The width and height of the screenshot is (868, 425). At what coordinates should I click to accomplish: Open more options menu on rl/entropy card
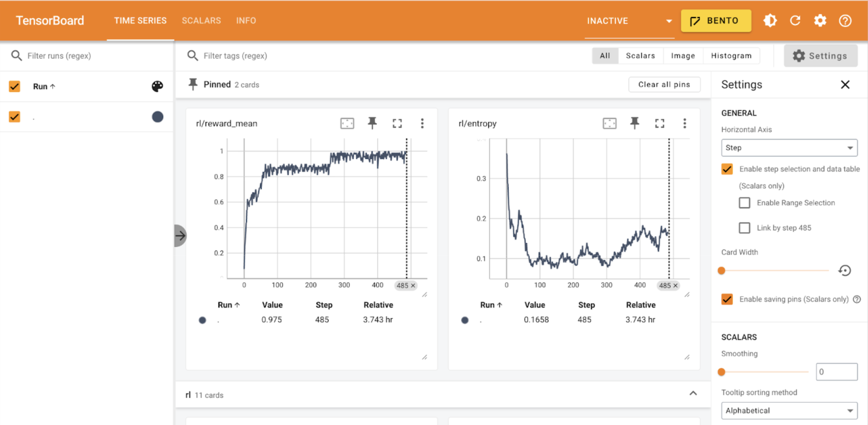tap(684, 123)
